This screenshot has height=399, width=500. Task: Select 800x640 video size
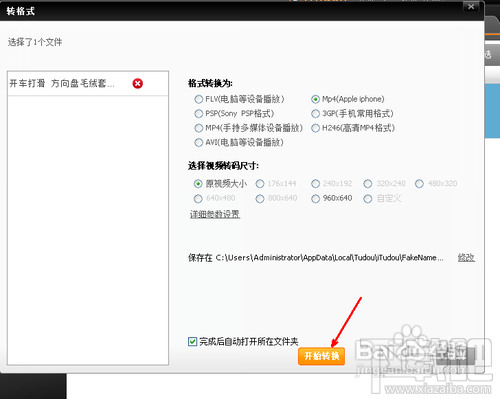pyautogui.click(x=260, y=199)
